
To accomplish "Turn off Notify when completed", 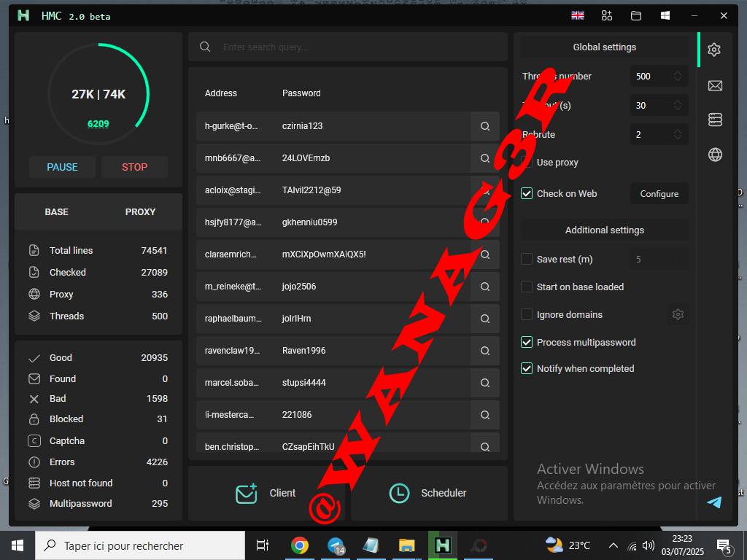I will pyautogui.click(x=527, y=368).
